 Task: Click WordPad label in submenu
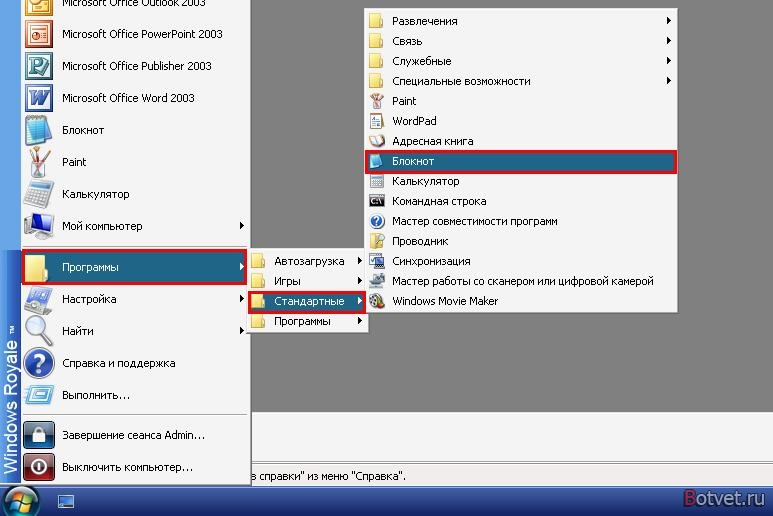click(414, 121)
